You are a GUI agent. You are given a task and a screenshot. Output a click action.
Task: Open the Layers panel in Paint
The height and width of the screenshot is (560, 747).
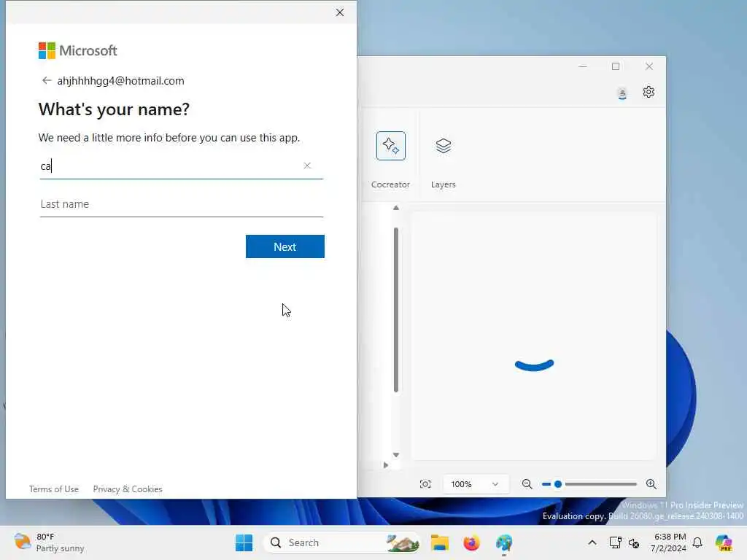443,146
